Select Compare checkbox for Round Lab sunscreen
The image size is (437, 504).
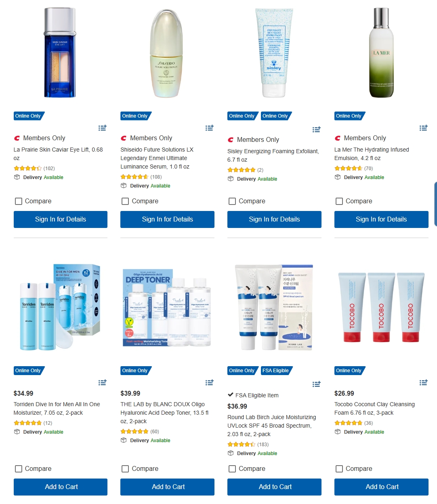pos(232,469)
